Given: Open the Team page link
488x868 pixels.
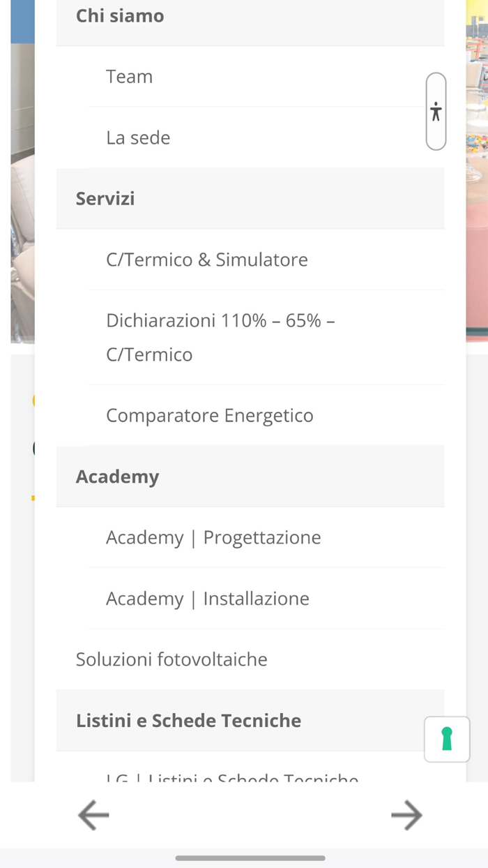Looking at the screenshot, I should (129, 76).
